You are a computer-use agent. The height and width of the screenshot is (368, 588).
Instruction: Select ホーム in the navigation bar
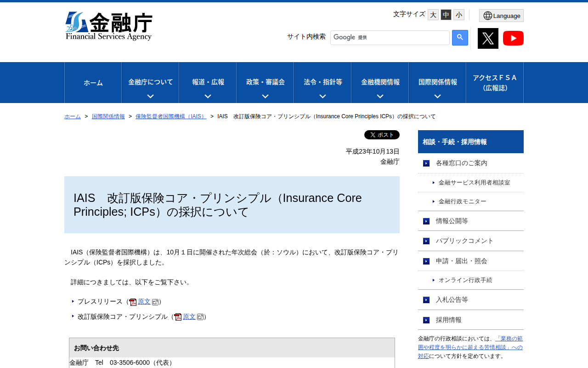[x=93, y=83]
